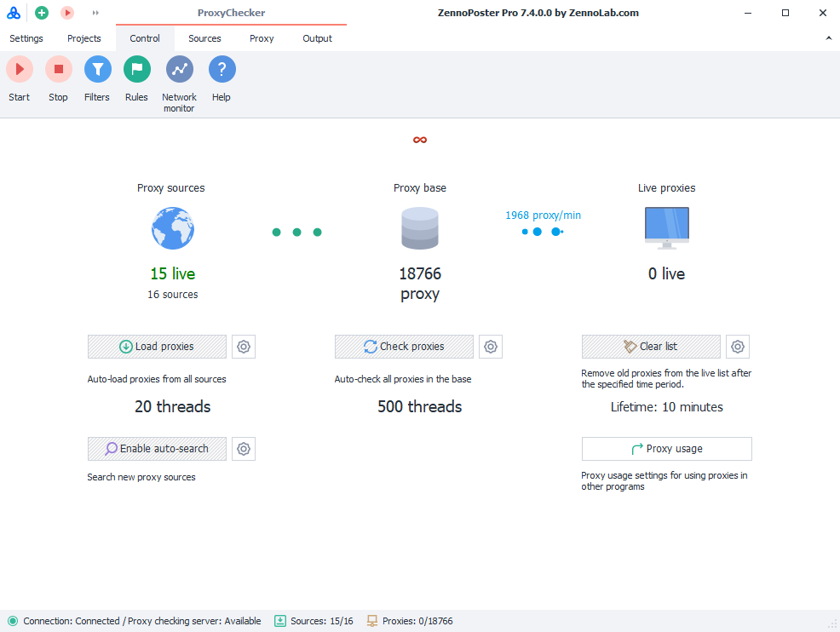Click the gear next to Clear list

pyautogui.click(x=738, y=347)
